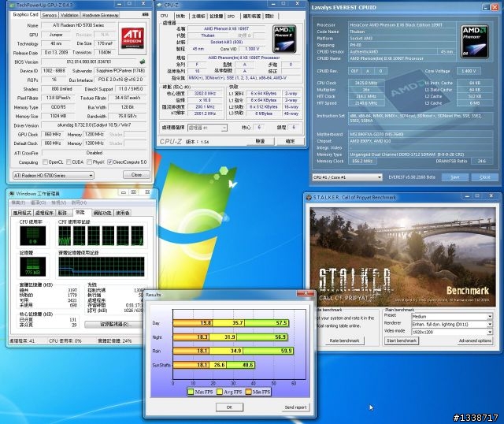Open the 說明(H) menu in Task Manager
Image resolution: width=504 pixels, height=424 pixels.
point(79,203)
